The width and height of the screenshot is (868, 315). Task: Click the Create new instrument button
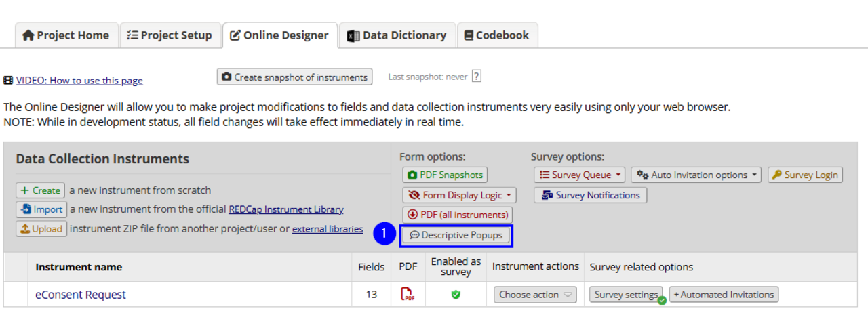(x=40, y=190)
